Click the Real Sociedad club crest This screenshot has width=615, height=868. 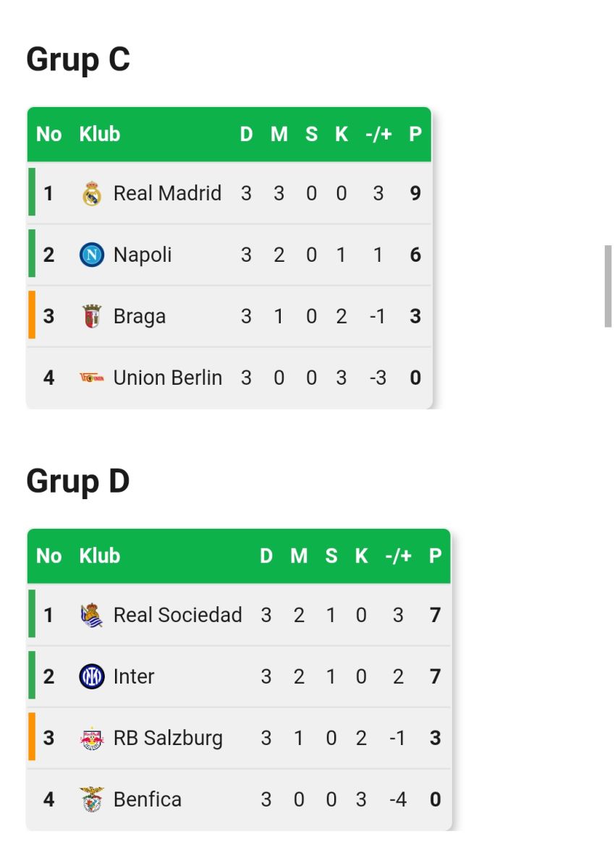(92, 615)
